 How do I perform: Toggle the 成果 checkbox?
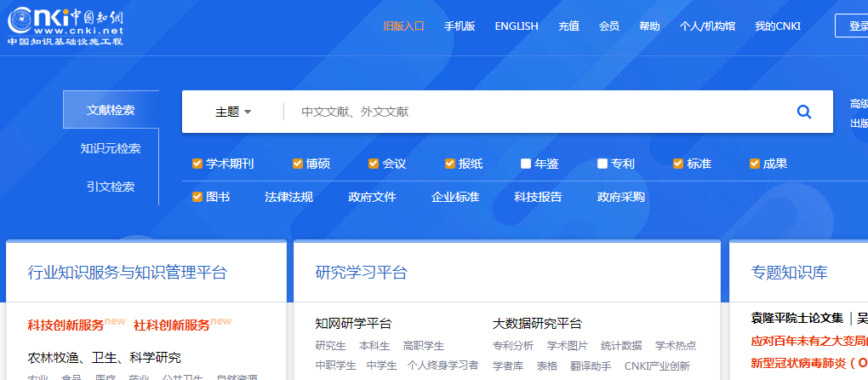click(x=755, y=164)
